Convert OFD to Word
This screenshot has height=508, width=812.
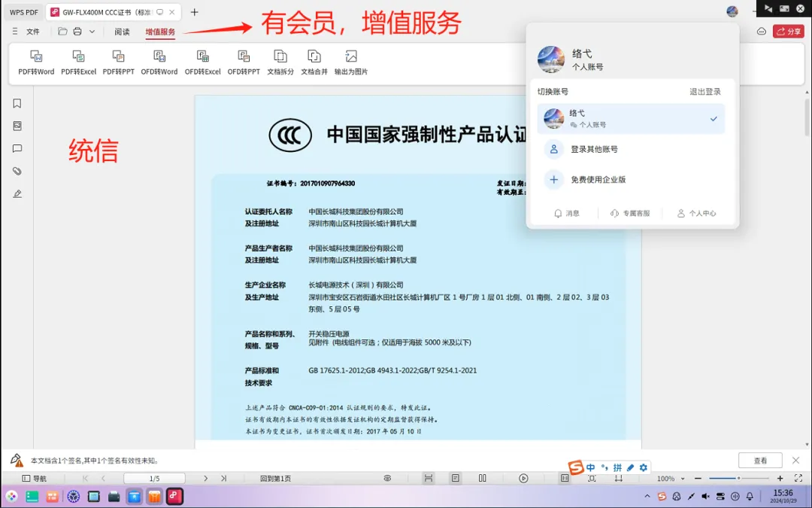tap(159, 62)
